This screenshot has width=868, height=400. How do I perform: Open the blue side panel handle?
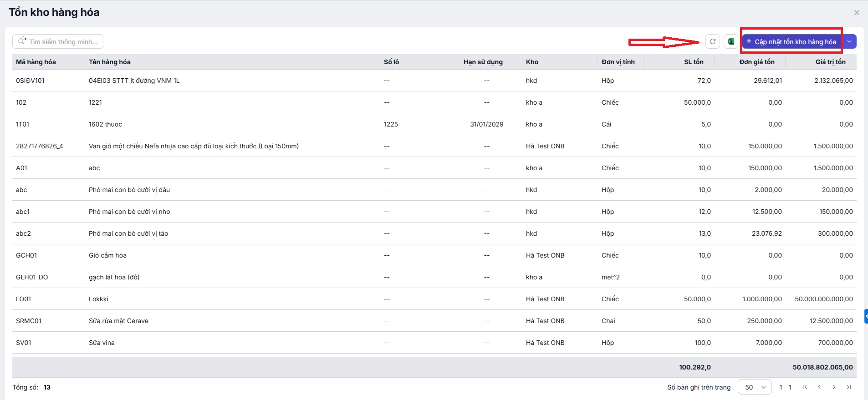pyautogui.click(x=866, y=316)
